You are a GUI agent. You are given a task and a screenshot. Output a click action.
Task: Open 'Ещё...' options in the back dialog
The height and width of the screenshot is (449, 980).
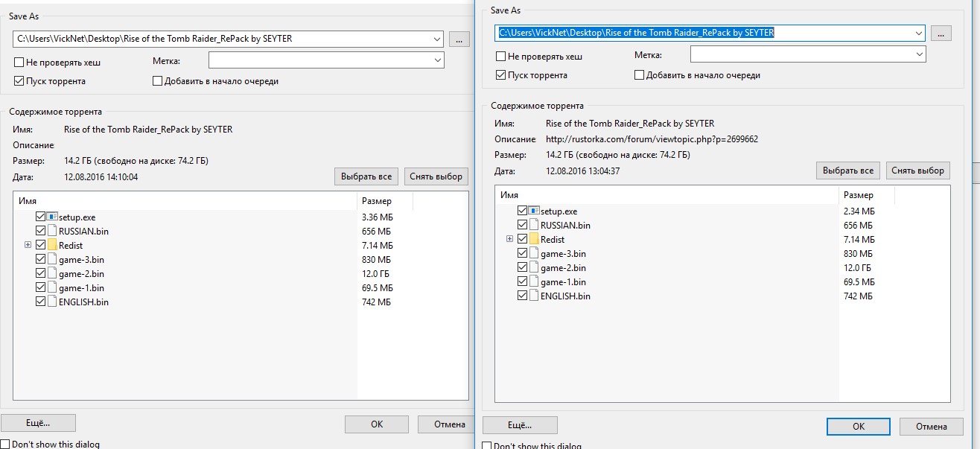point(38,423)
